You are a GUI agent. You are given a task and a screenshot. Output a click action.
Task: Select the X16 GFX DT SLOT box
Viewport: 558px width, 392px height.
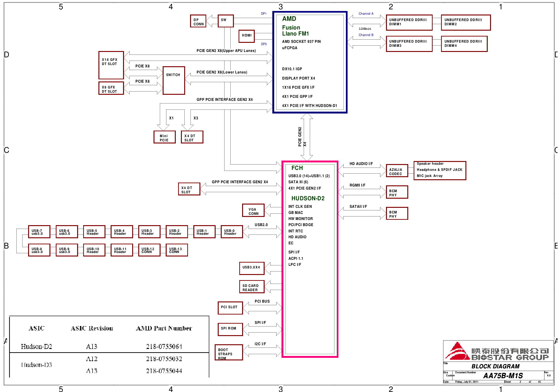(111, 65)
